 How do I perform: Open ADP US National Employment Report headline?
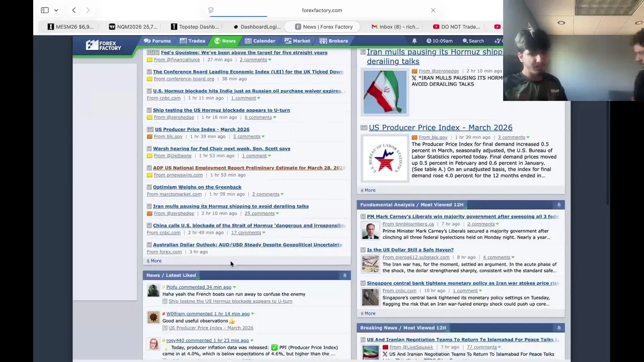tap(249, 168)
